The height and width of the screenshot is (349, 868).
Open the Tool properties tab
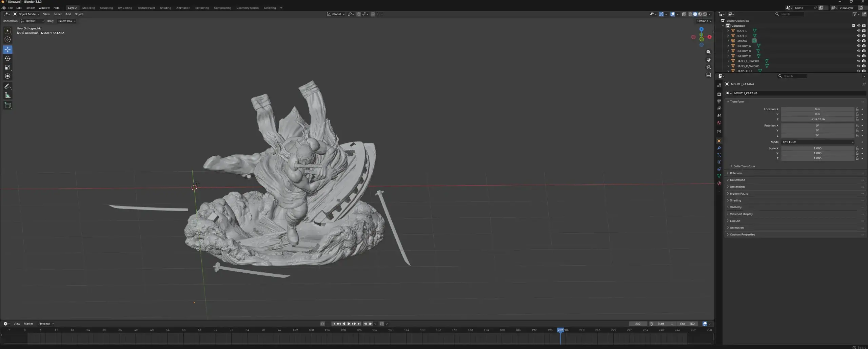click(x=719, y=85)
